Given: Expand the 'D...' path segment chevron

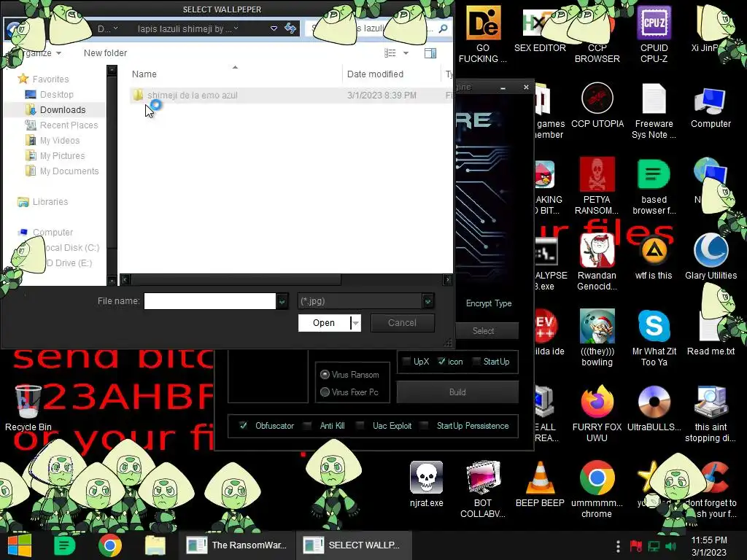Looking at the screenshot, I should coord(116,28).
